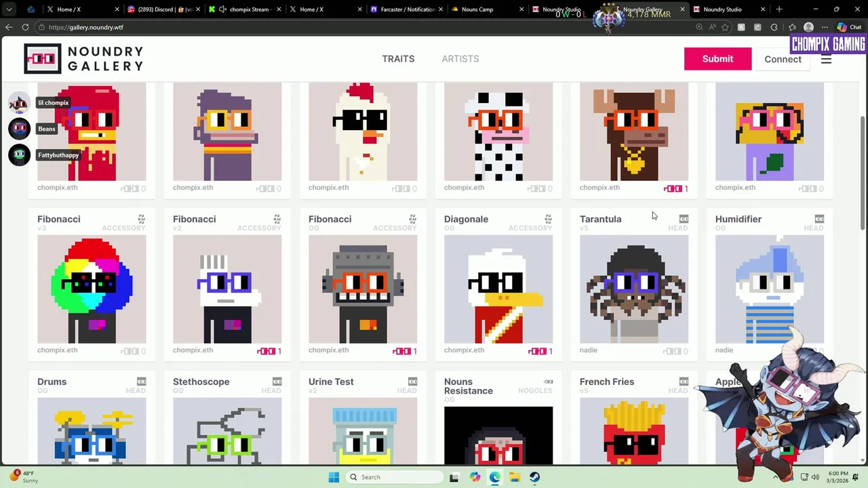
Task: Click head type icon on Tarantula
Action: (684, 219)
